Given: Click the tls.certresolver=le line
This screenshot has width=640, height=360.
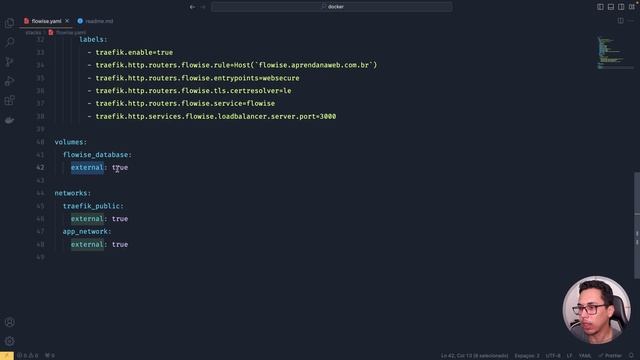Looking at the screenshot, I should (x=193, y=91).
